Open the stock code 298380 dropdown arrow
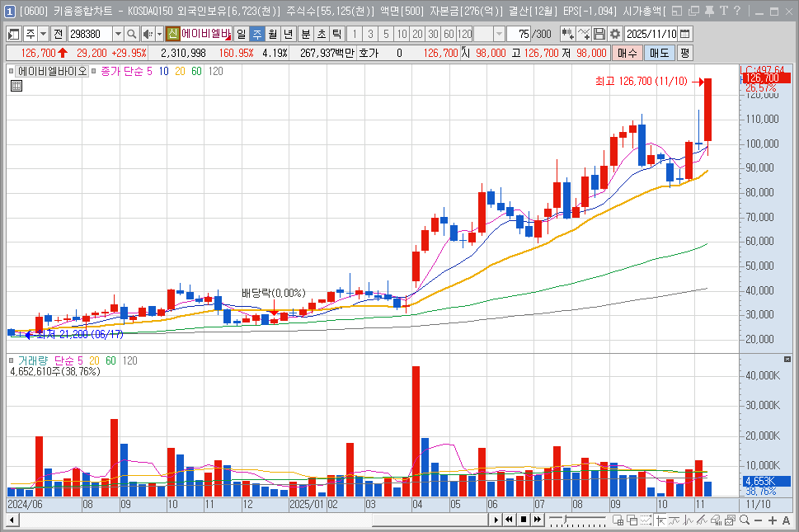This screenshot has height=532, width=799. click(118, 34)
